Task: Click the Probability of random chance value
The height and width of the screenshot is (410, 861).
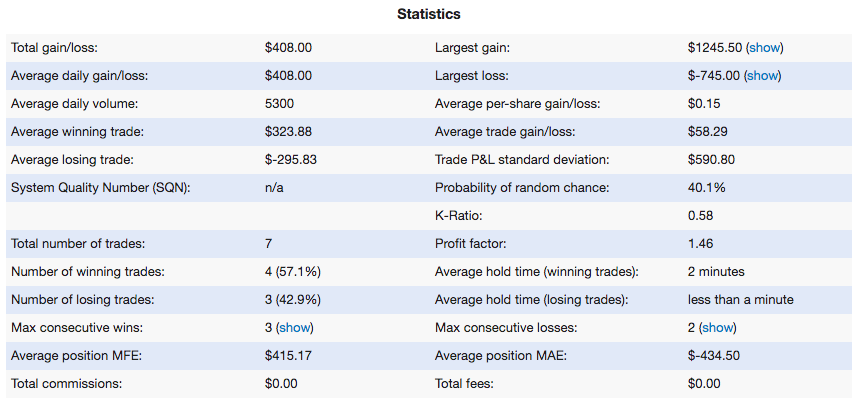Action: [706, 188]
